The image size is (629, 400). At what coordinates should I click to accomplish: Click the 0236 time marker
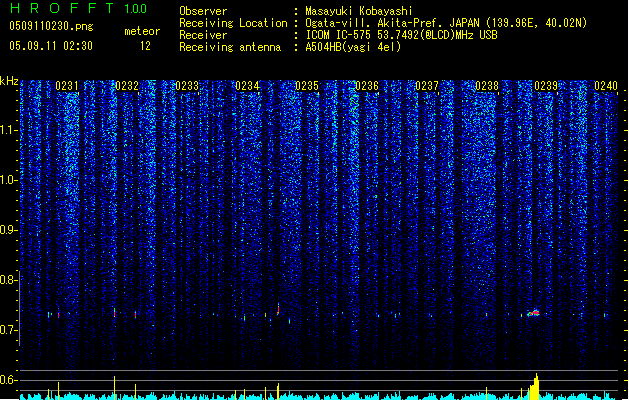[x=367, y=86]
